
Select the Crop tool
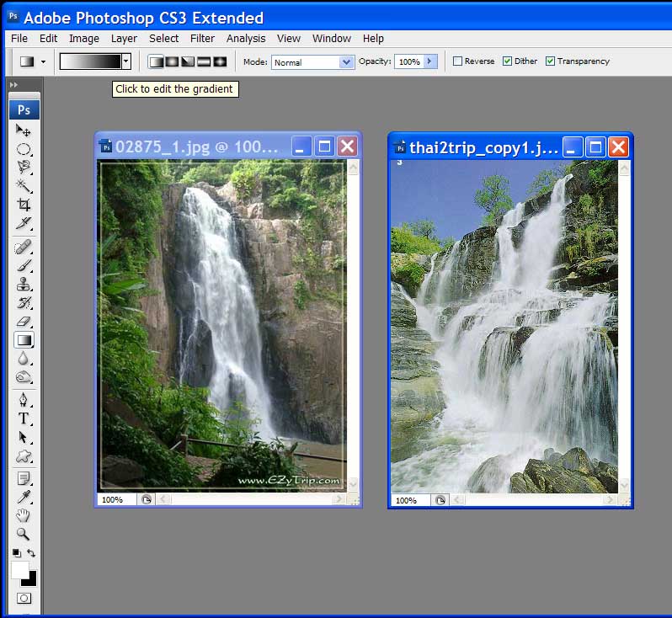click(x=24, y=205)
